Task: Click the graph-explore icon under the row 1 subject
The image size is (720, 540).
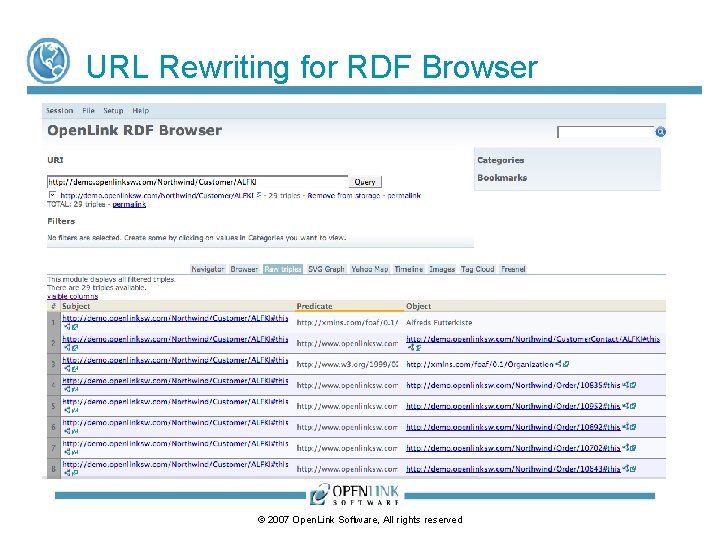Action: coord(67,327)
